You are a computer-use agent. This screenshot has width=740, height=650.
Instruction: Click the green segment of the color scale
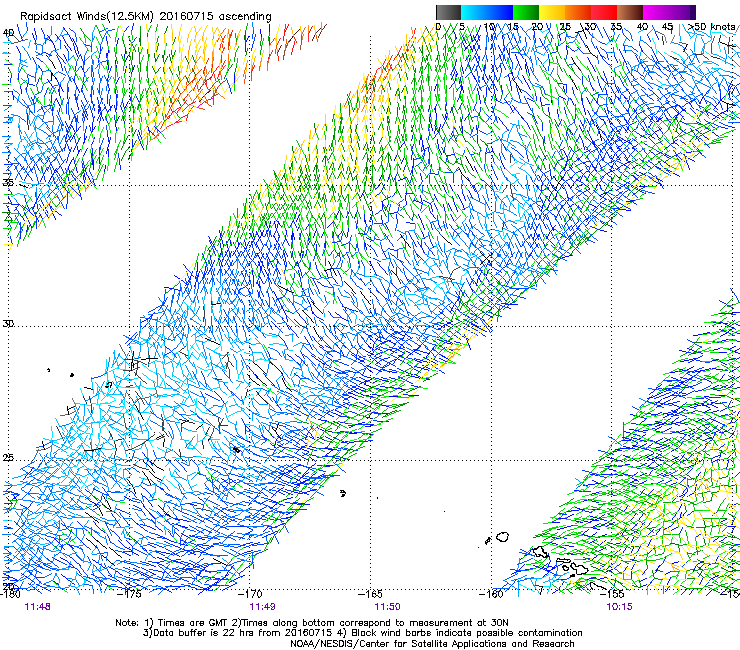pyautogui.click(x=526, y=12)
